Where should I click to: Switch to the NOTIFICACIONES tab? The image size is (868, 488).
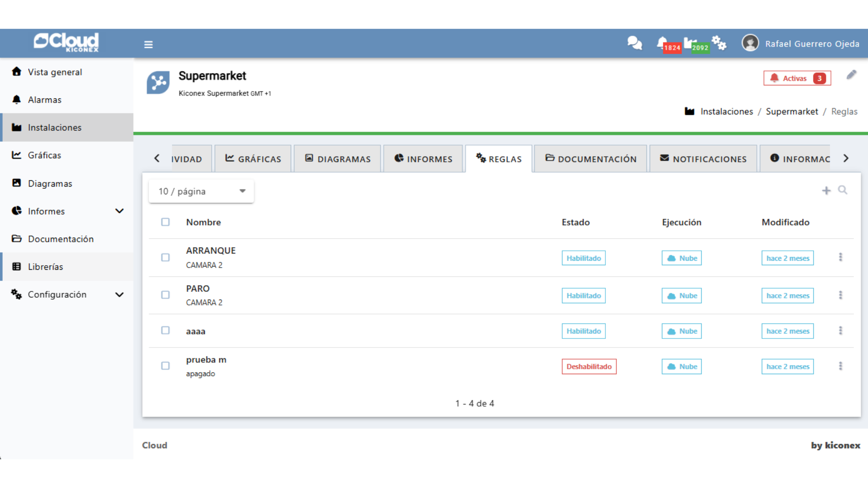coord(703,159)
